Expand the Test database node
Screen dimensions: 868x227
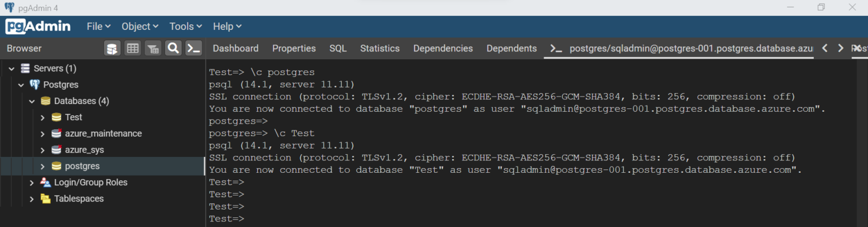tap(42, 117)
